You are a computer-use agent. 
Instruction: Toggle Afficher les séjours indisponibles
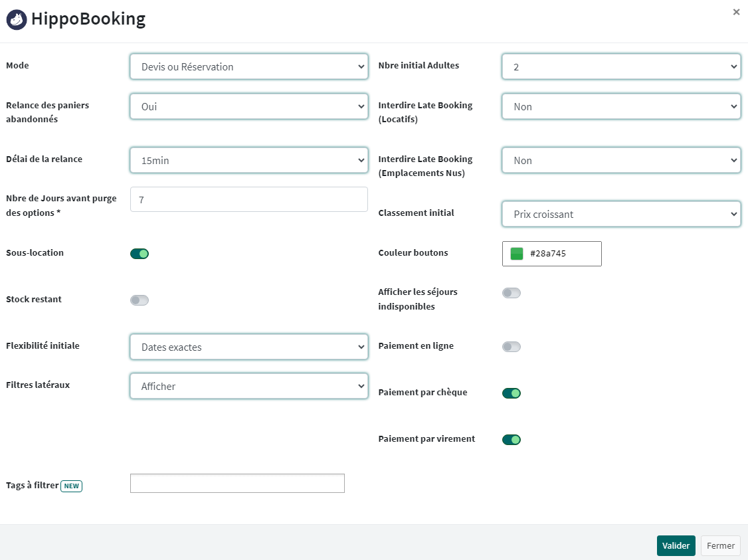[512, 293]
